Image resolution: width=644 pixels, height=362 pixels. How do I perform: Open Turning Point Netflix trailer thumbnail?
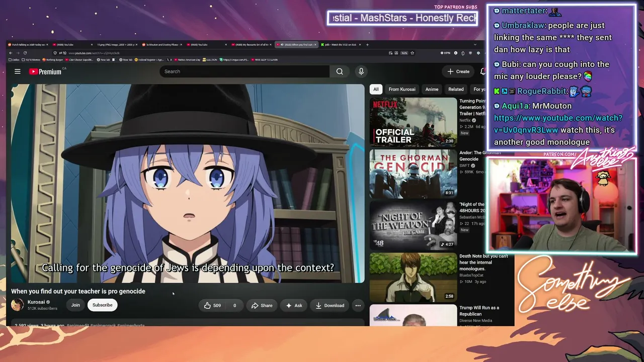[x=413, y=122]
